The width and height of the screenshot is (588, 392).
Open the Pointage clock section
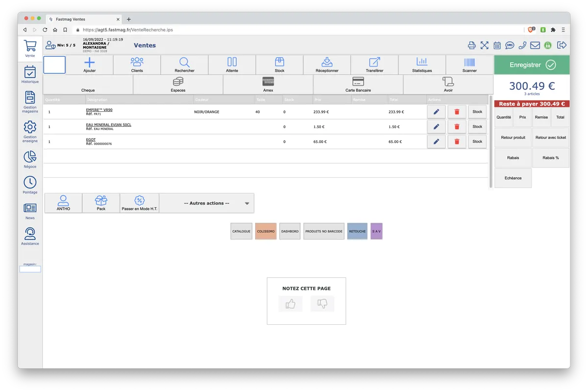30,185
